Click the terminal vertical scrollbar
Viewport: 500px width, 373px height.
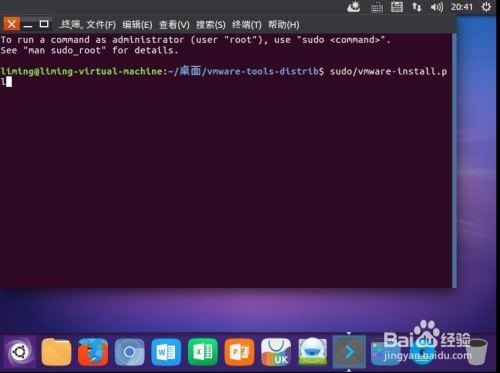[x=454, y=160]
